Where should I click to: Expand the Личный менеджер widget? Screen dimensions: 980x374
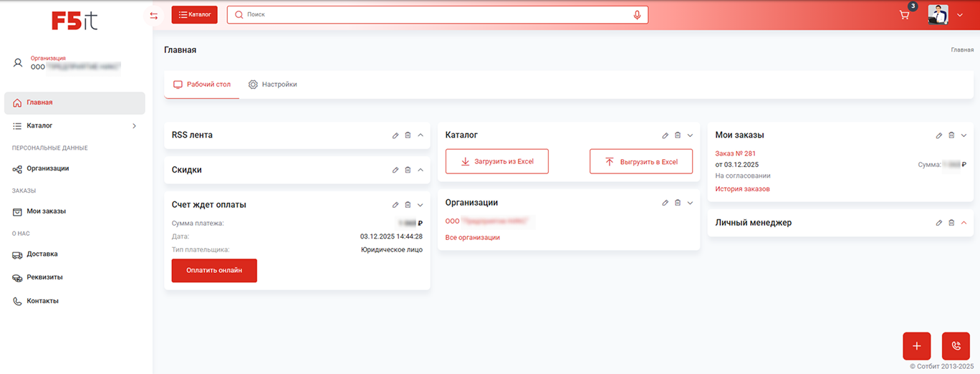[x=964, y=223]
